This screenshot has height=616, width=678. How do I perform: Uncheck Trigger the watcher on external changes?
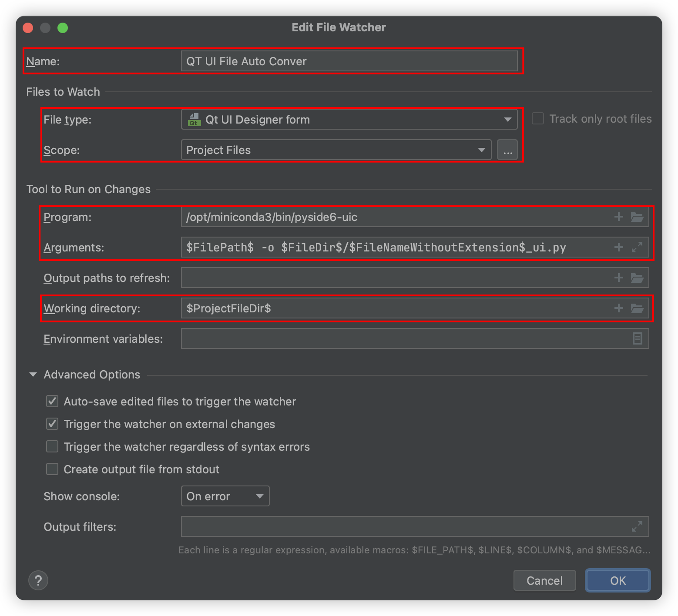tap(52, 424)
